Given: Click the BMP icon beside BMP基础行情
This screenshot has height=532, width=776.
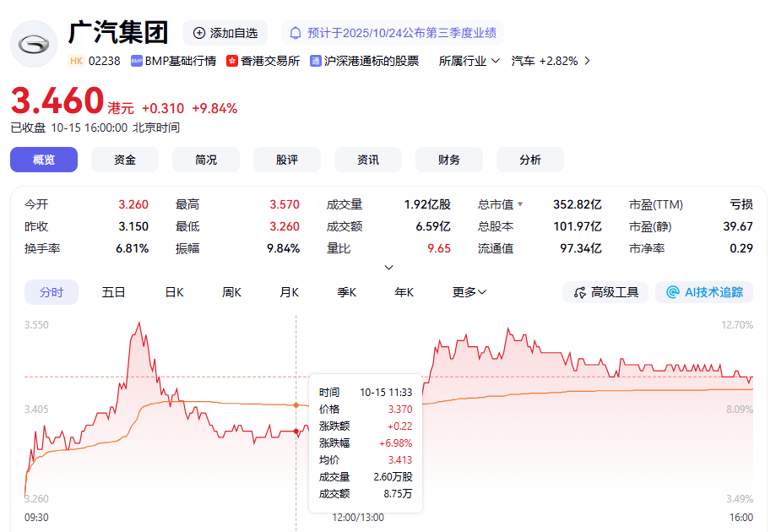Looking at the screenshot, I should (x=137, y=61).
